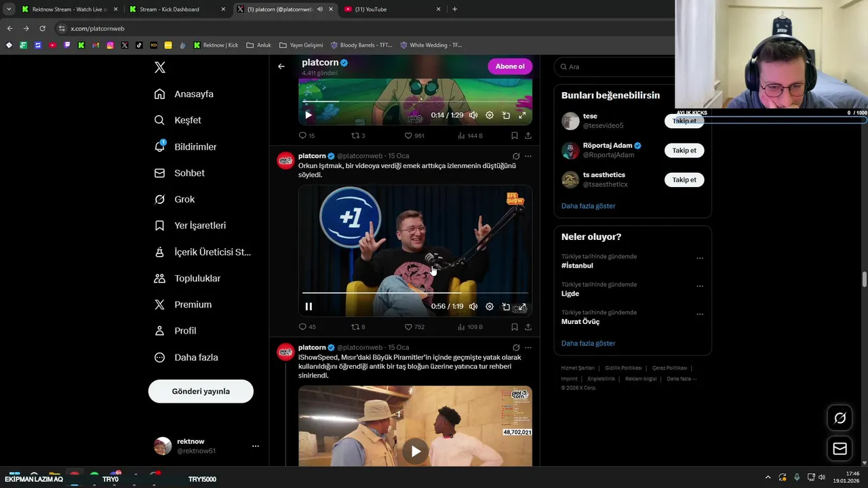Open Anlık bookmarks folder

[258, 45]
